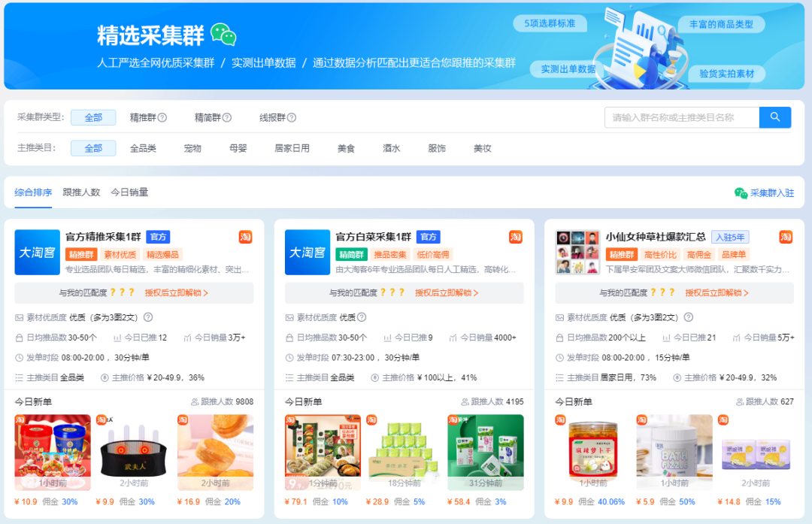
Task: Filter by 精简群 type
Action: (208, 117)
